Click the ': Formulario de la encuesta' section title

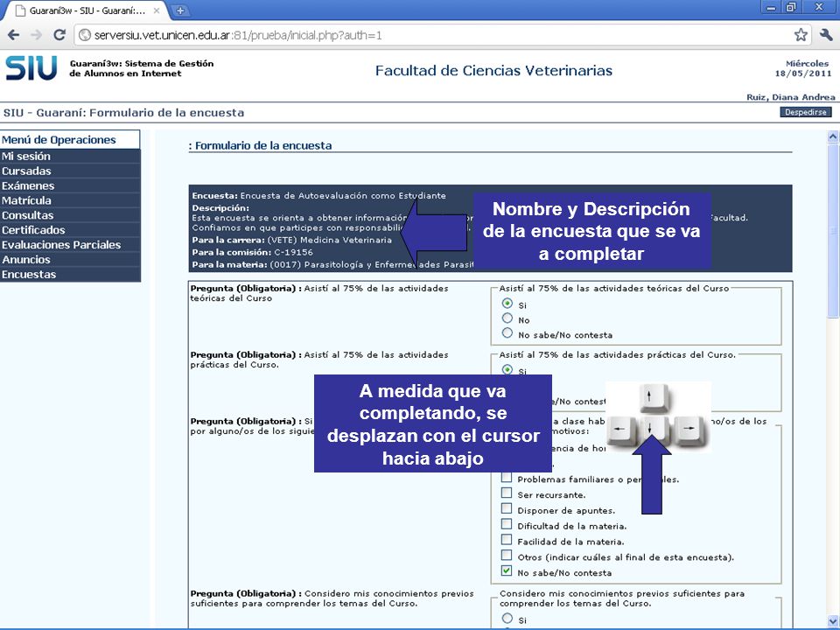(x=260, y=145)
